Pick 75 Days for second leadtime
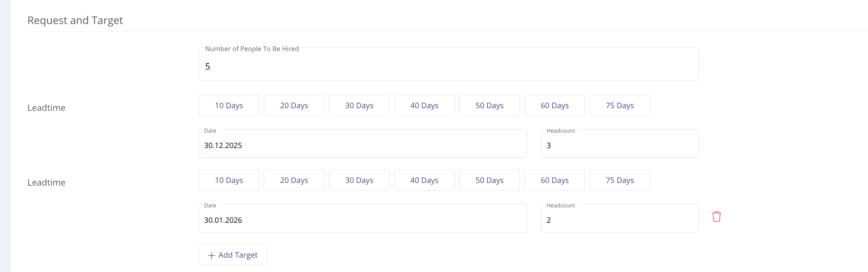Viewport: 868px width, 272px height. tap(620, 180)
